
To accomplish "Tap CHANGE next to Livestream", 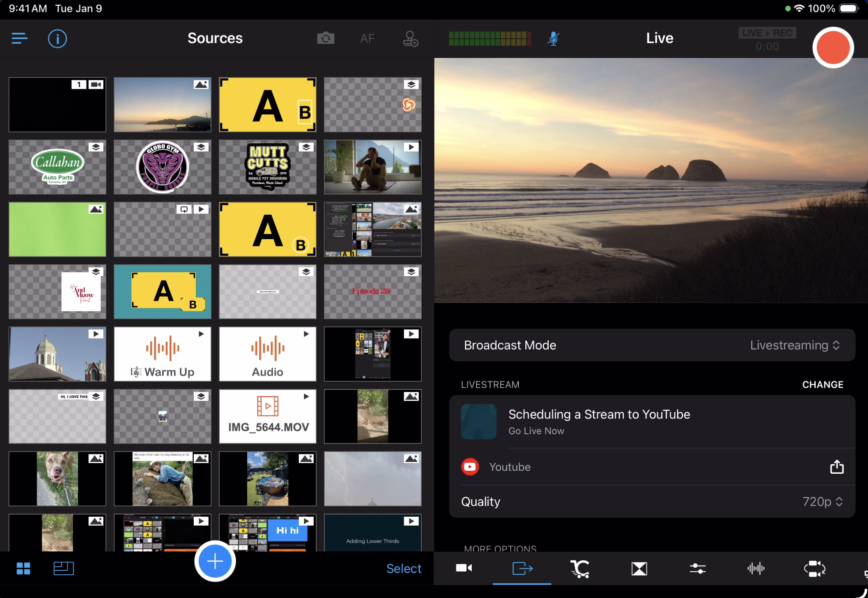I will point(822,385).
